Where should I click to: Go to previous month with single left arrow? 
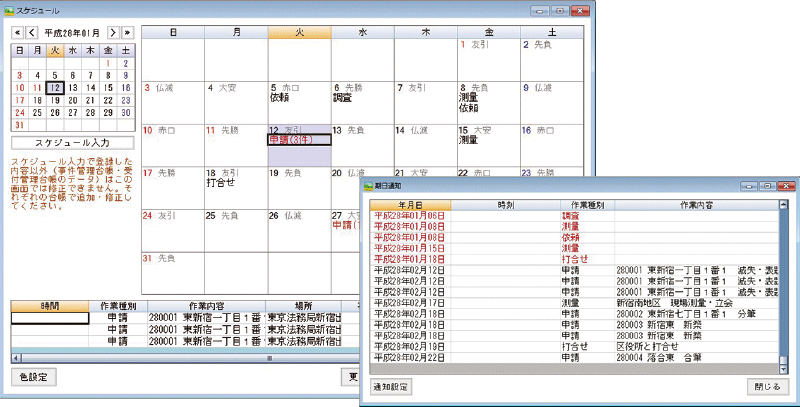(32, 32)
